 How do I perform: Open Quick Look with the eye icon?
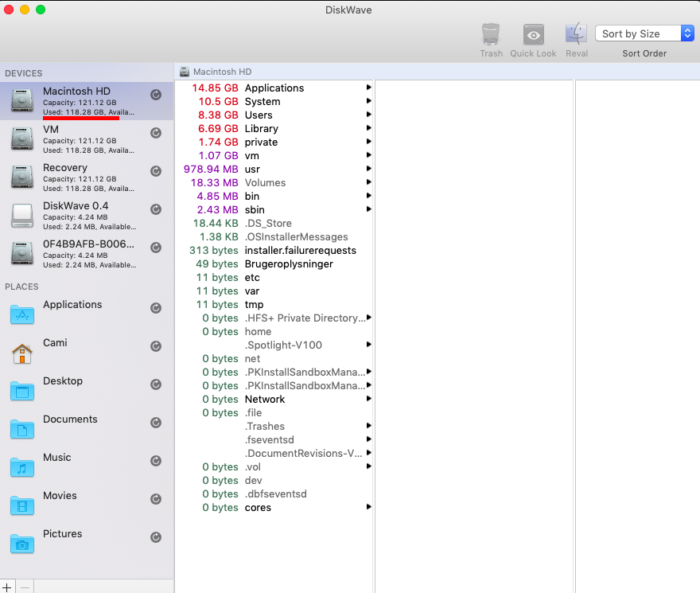pos(534,34)
